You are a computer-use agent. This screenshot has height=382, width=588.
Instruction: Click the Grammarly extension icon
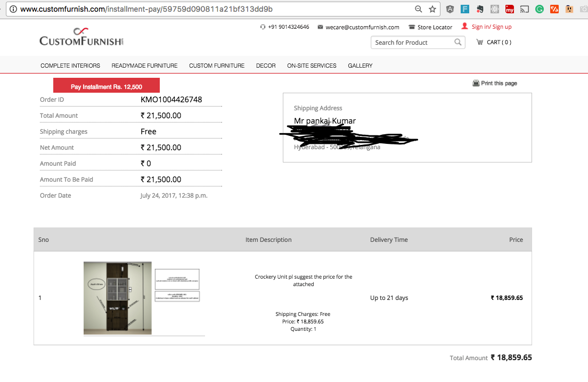pyautogui.click(x=540, y=9)
